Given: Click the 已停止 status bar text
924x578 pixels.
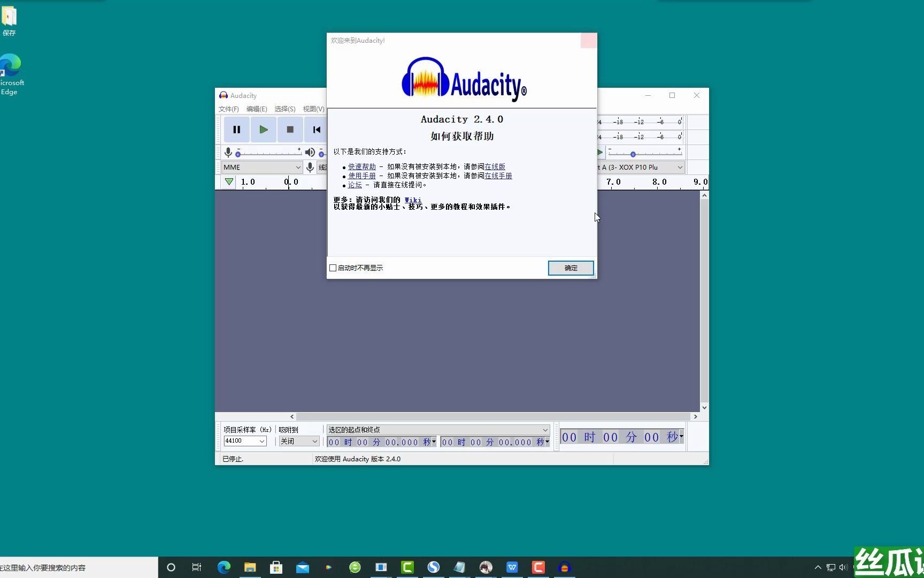Looking at the screenshot, I should pyautogui.click(x=233, y=459).
